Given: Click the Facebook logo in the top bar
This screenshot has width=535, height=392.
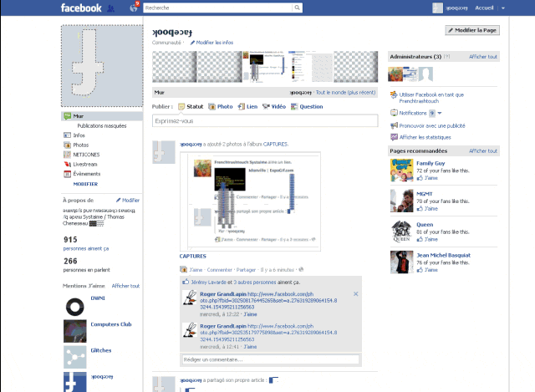Looking at the screenshot, I should tap(81, 8).
